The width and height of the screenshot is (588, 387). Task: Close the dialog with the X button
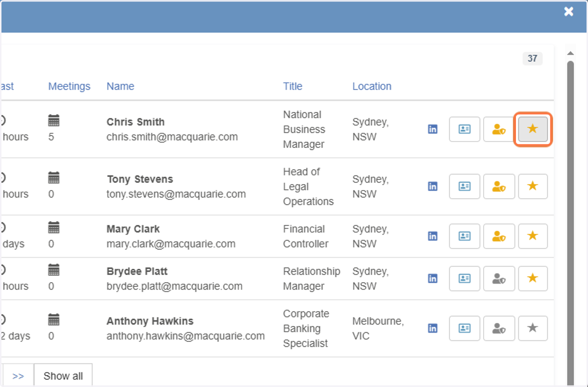click(568, 12)
